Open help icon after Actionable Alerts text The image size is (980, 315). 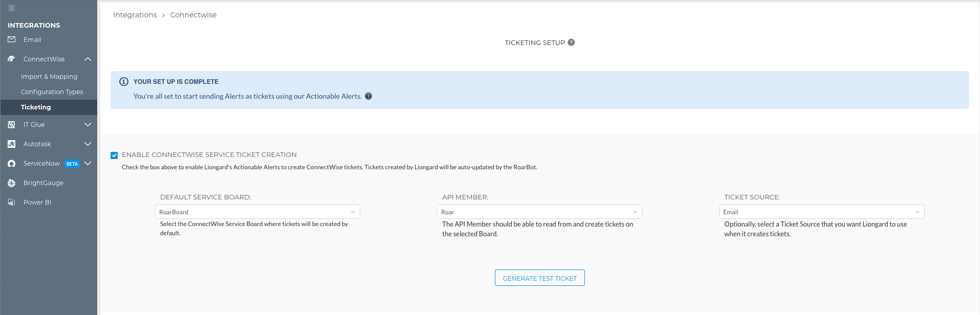coord(368,96)
